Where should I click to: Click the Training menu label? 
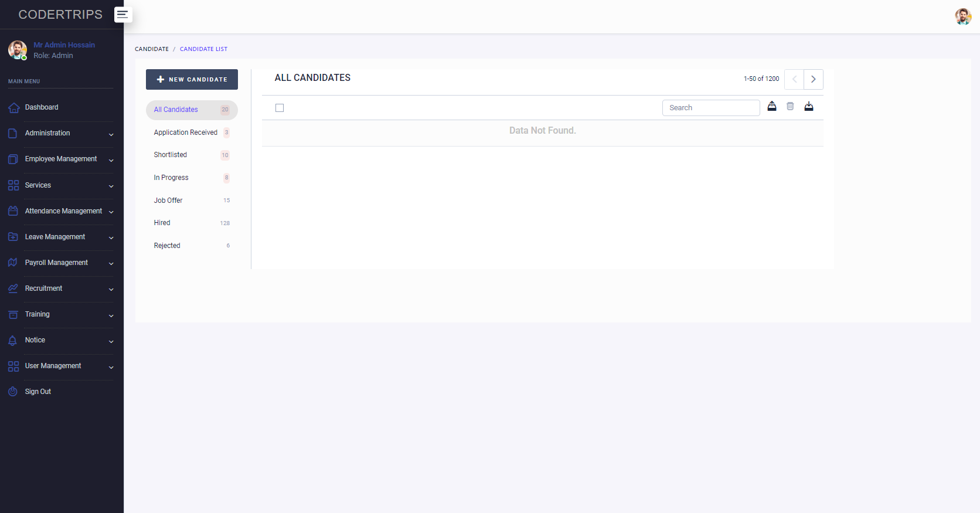[x=38, y=314]
